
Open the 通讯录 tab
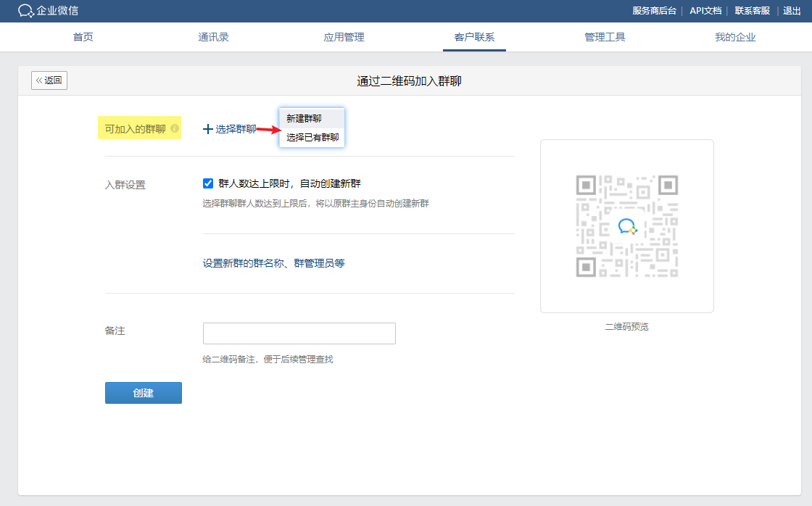tap(213, 37)
